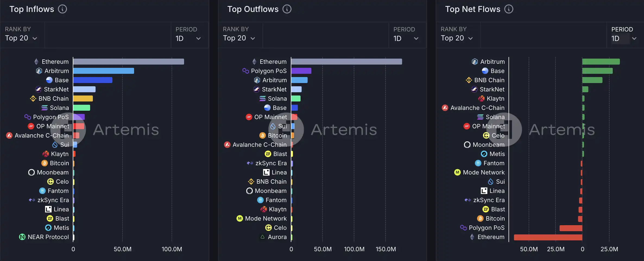Click the info icon beside Top Inflows
Screen dimensions: 644x261
coord(62,9)
